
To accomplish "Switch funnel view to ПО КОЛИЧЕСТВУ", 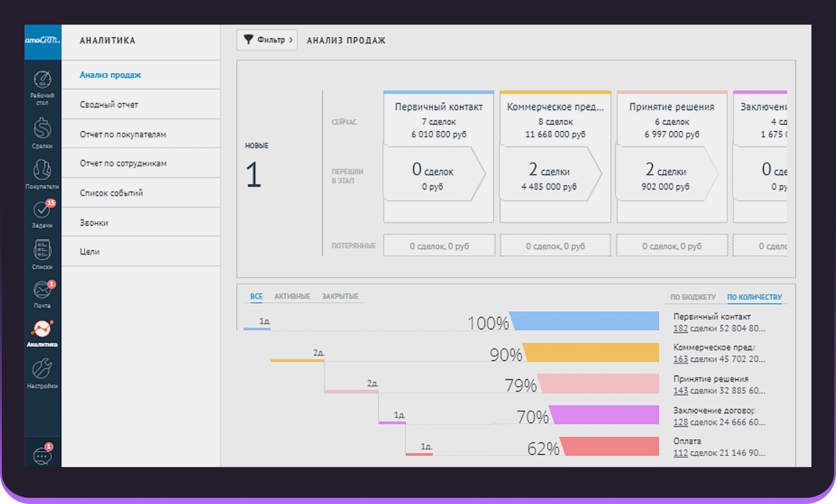I will click(x=754, y=297).
